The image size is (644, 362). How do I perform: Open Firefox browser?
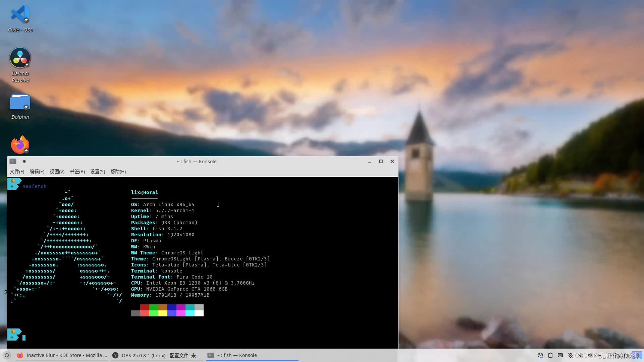pos(20,144)
